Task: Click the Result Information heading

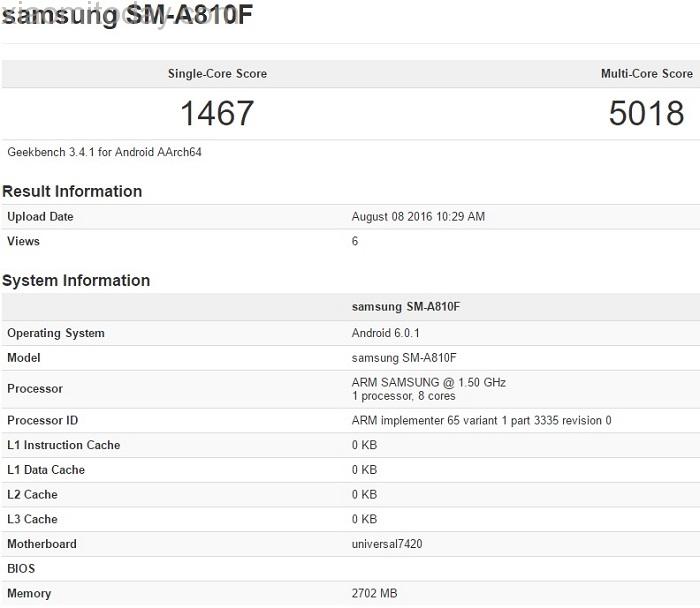Action: (72, 191)
